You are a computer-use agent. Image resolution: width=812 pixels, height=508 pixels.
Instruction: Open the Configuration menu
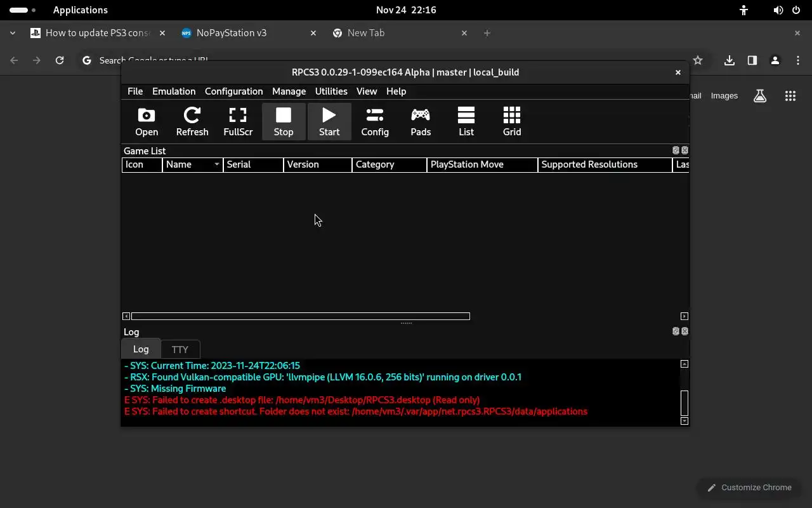tap(233, 91)
